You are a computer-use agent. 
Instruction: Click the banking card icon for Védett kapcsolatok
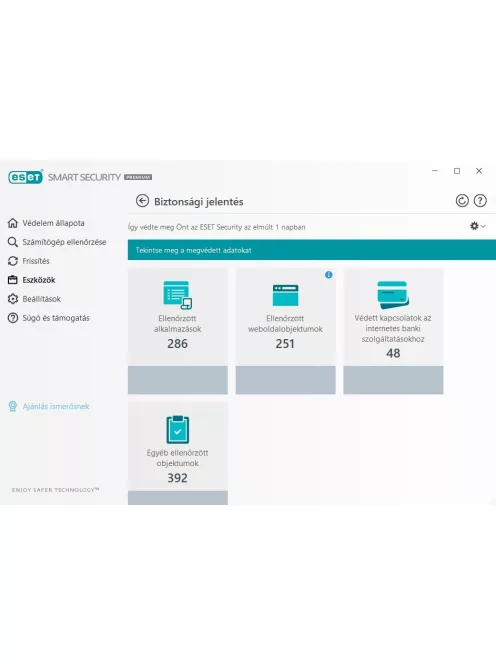tap(393, 294)
